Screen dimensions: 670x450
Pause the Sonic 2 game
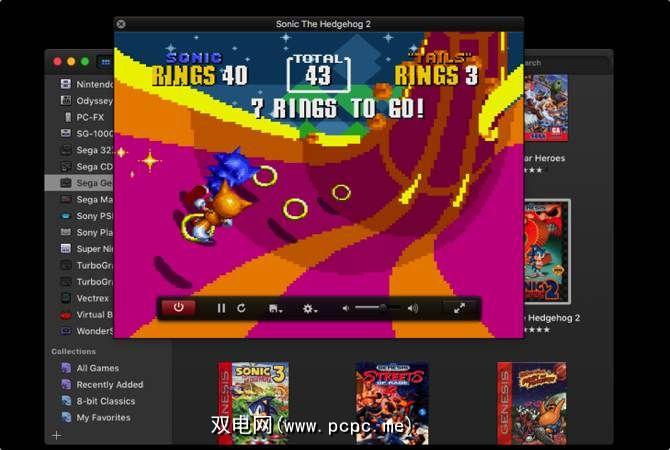point(221,308)
